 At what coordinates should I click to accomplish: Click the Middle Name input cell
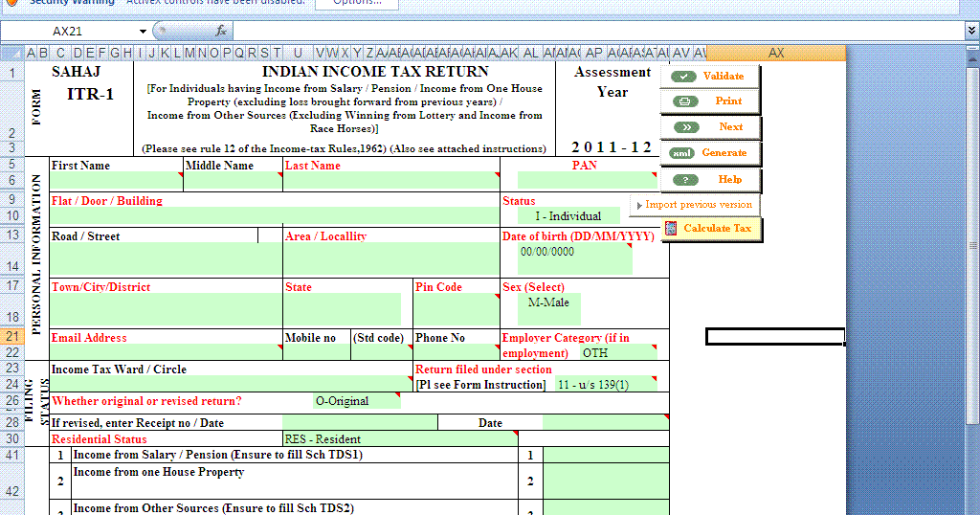click(x=233, y=181)
